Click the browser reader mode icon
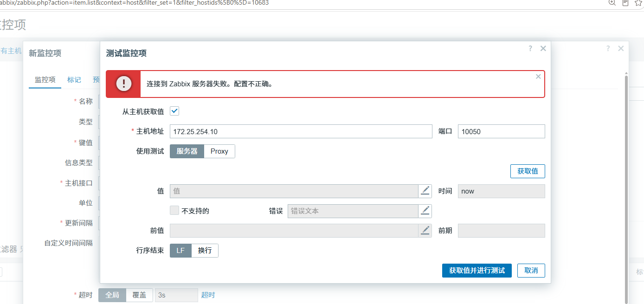The width and height of the screenshot is (644, 304). point(625,3)
